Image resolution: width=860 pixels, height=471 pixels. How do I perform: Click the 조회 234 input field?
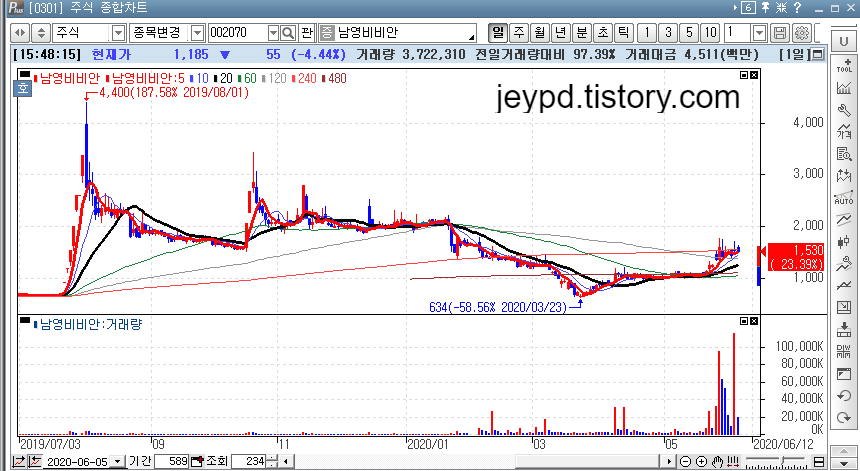(x=248, y=462)
